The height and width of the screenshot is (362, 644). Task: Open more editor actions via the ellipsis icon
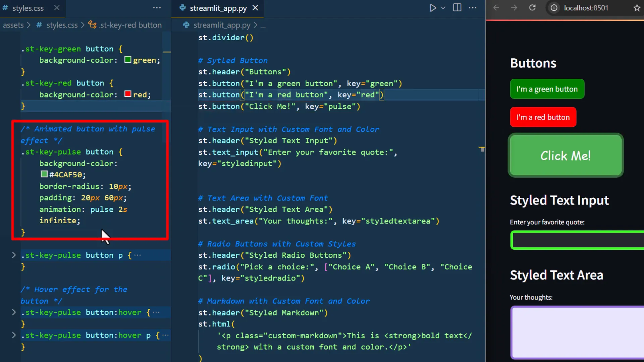[x=473, y=8]
